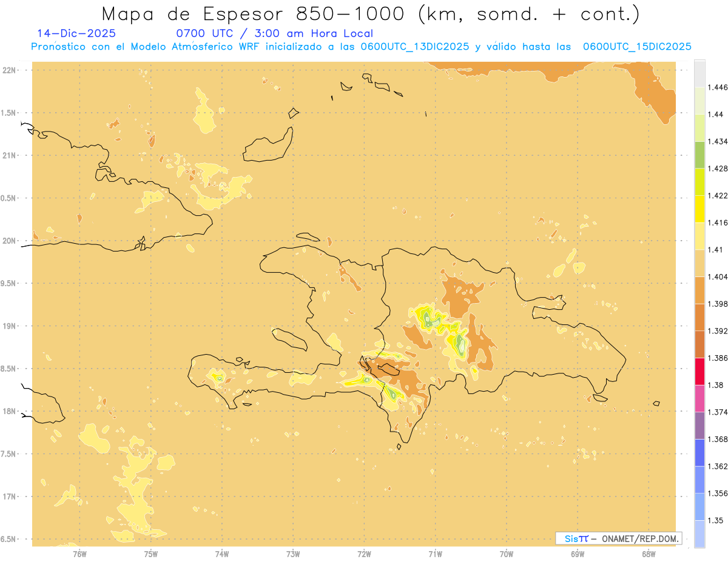Image resolution: width=728 pixels, height=562 pixels.
Task: Click the 1.446 legend value label
Action: [717, 87]
